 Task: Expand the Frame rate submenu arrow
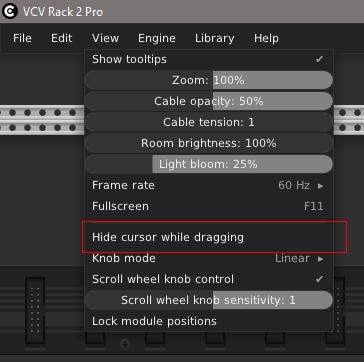point(321,186)
